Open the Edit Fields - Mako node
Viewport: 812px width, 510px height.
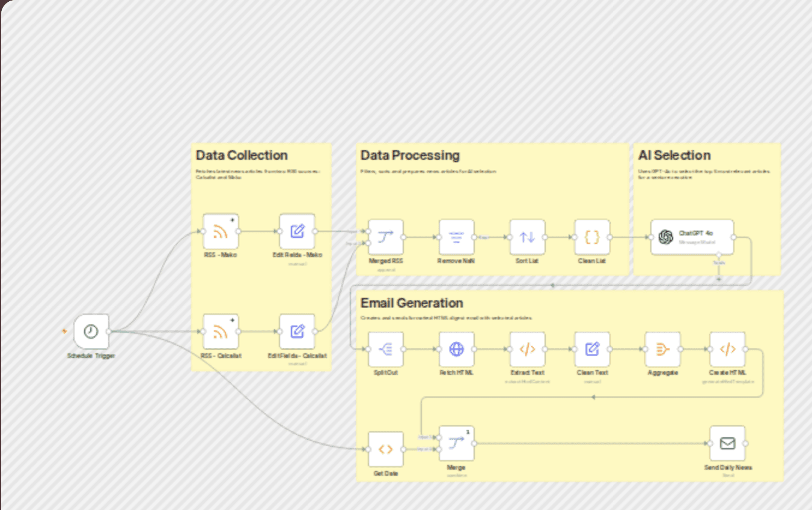coord(297,231)
